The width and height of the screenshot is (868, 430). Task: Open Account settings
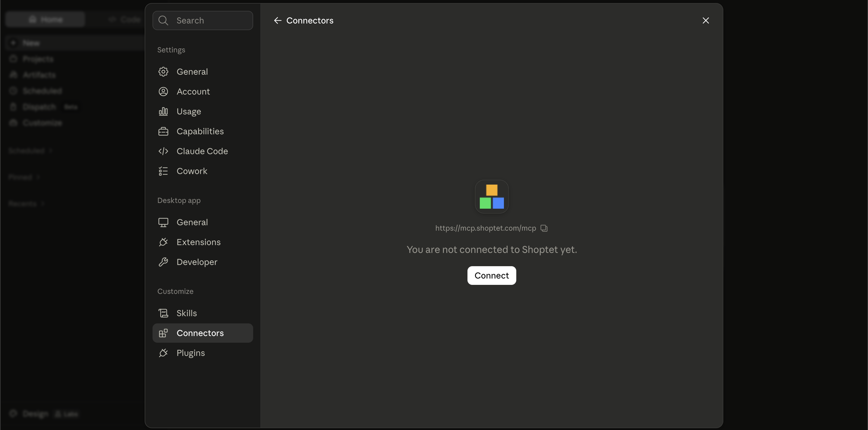point(203,92)
